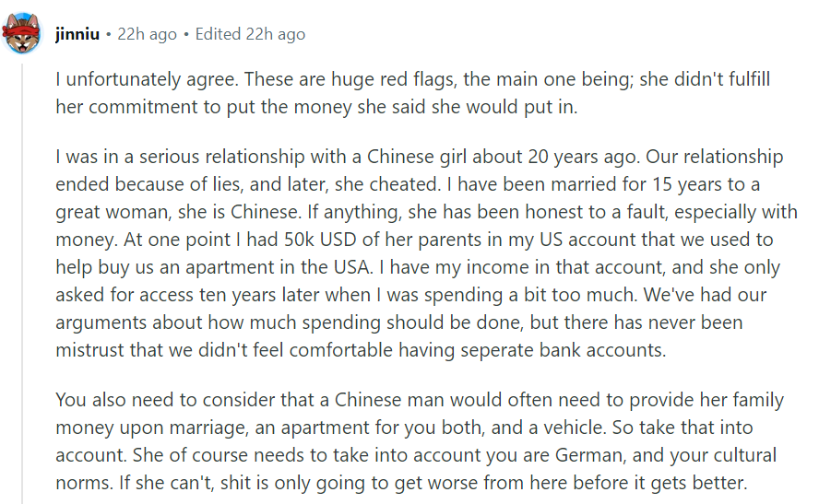Click the "22h ago" comment timestamp
Screen dimensions: 819x504
tap(147, 34)
